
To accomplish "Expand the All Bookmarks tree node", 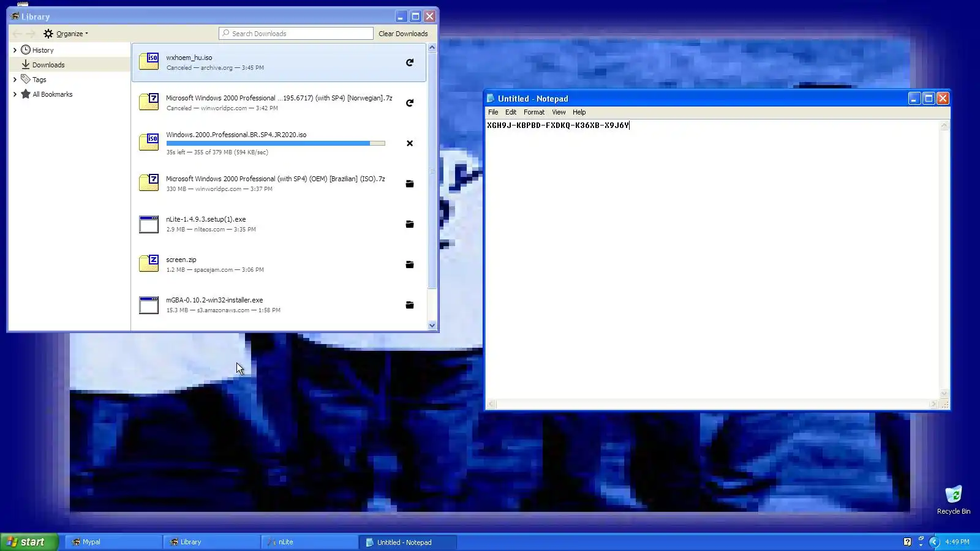I will (15, 94).
